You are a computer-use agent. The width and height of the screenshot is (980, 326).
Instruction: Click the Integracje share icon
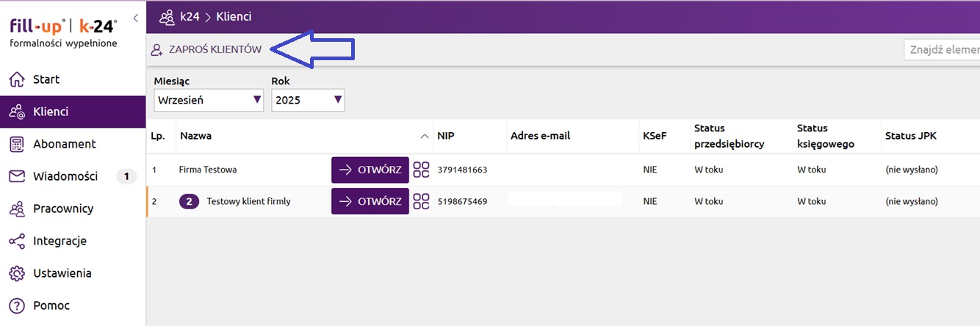click(x=16, y=241)
